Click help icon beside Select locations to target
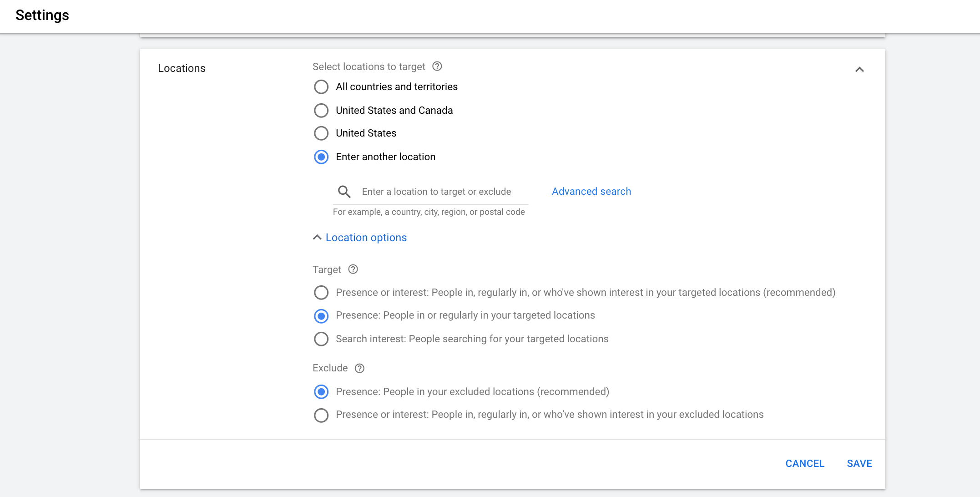This screenshot has width=980, height=497. pyautogui.click(x=437, y=66)
